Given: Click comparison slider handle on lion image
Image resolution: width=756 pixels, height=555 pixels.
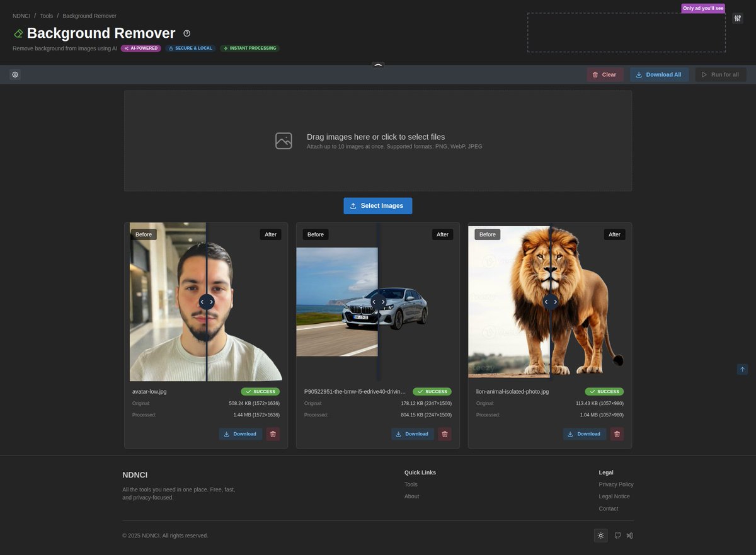Looking at the screenshot, I should tap(551, 302).
